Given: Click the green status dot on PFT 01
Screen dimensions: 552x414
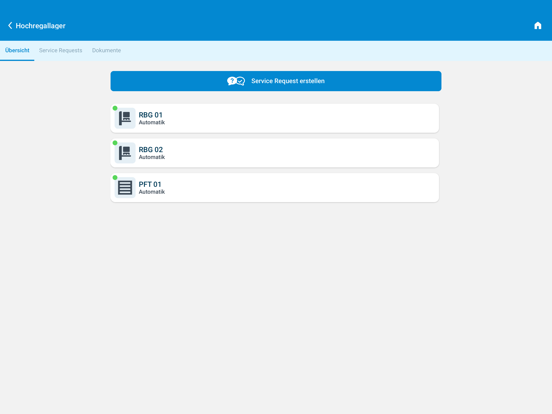Looking at the screenshot, I should 115,177.
